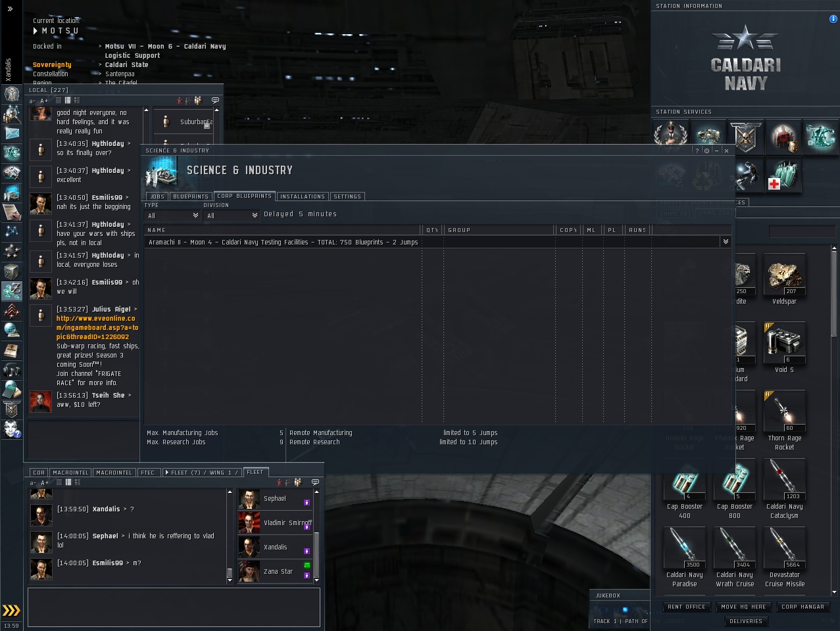Select text-only message mode in Fleet chat
Viewport: 840px width, 631px height.
click(x=59, y=482)
